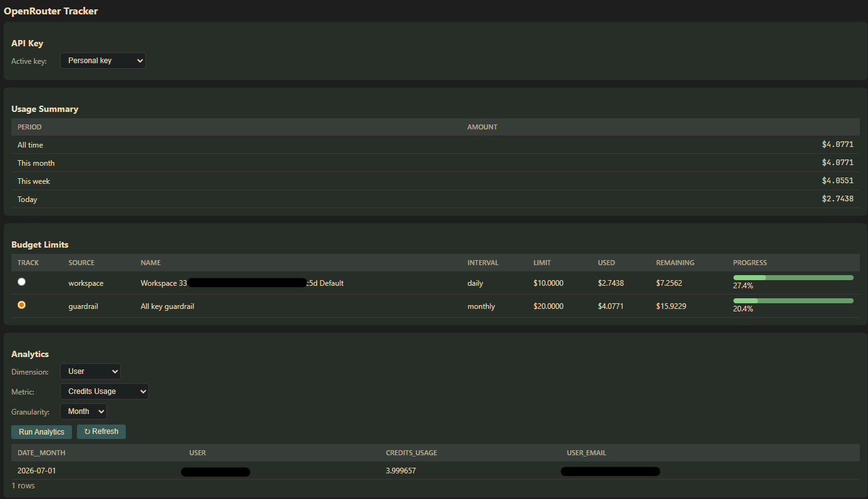Click the CREDITS_USAGE column header
Viewport: 868px width, 499px height.
click(x=411, y=453)
